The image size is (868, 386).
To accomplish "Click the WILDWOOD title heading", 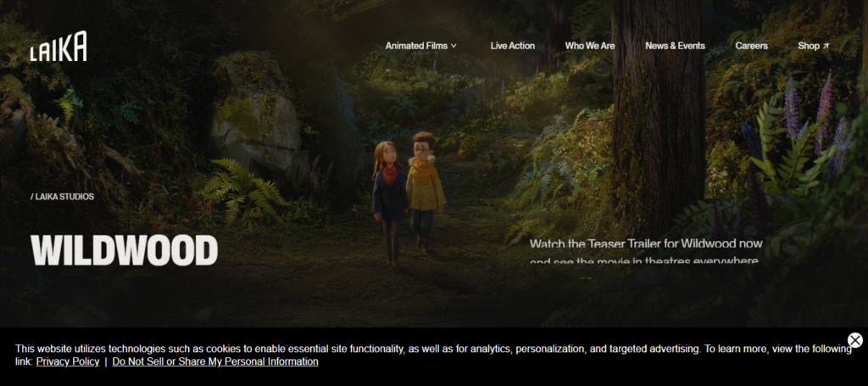I will tap(124, 250).
